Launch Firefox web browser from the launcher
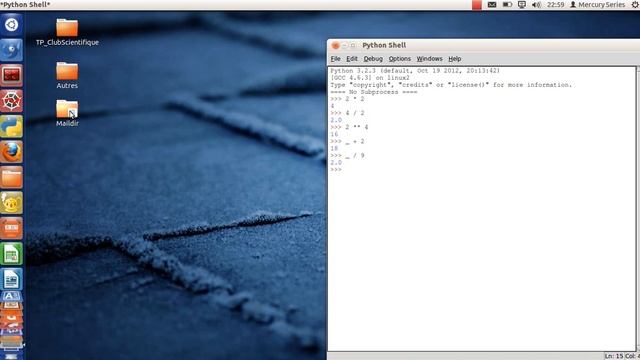The image size is (640, 360). [x=11, y=152]
